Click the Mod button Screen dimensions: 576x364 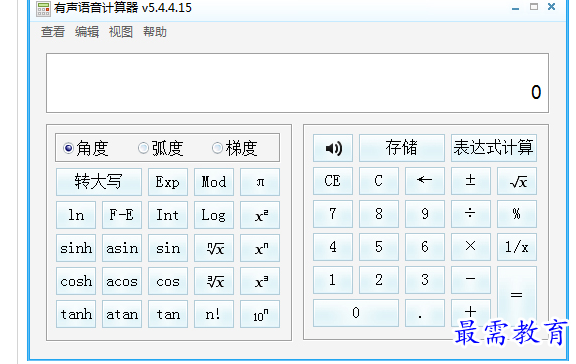click(214, 182)
